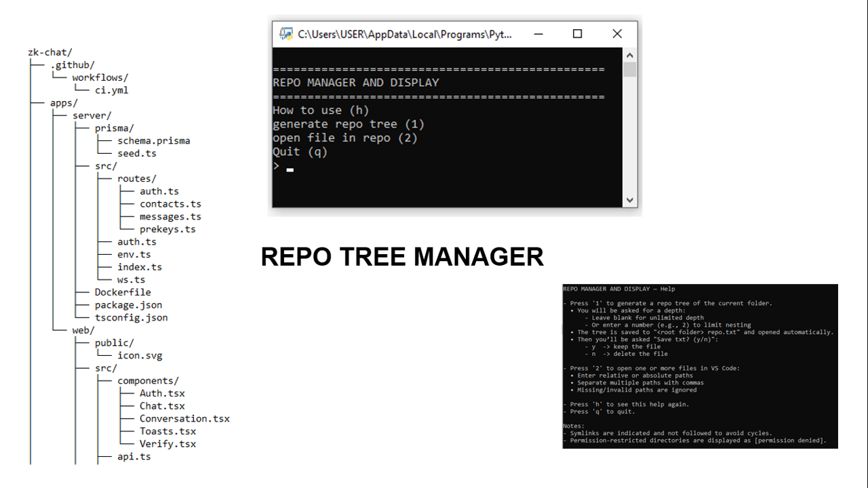Select tsconfig.json in the tree
Viewport: 868px width, 488px height.
coord(132,318)
